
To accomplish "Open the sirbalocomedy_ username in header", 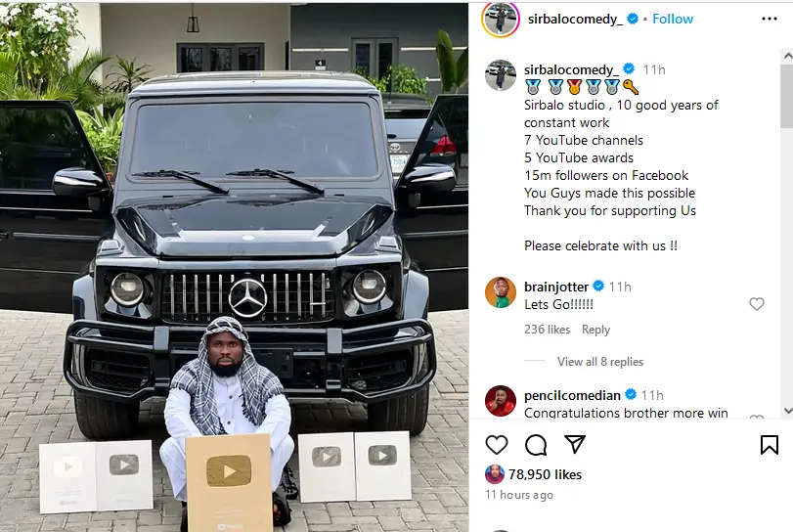I will [575, 19].
